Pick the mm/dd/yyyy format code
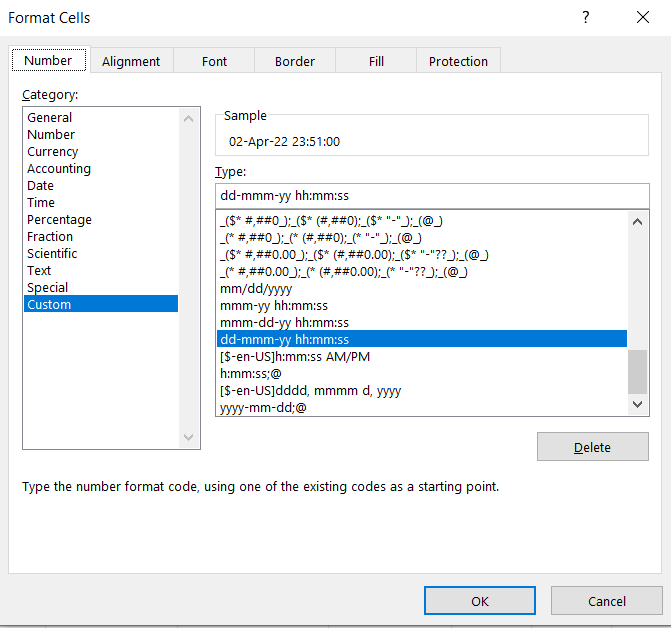This screenshot has height=628, width=671. click(256, 288)
